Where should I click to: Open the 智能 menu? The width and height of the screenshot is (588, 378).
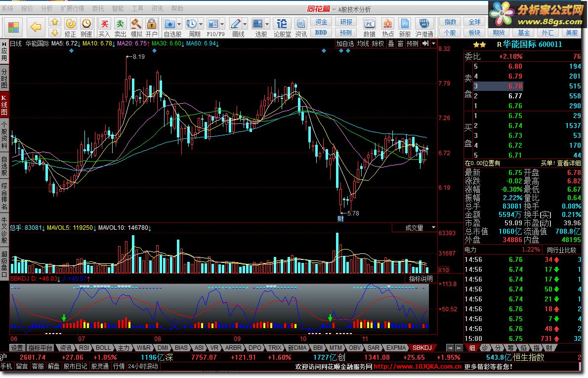[118, 8]
